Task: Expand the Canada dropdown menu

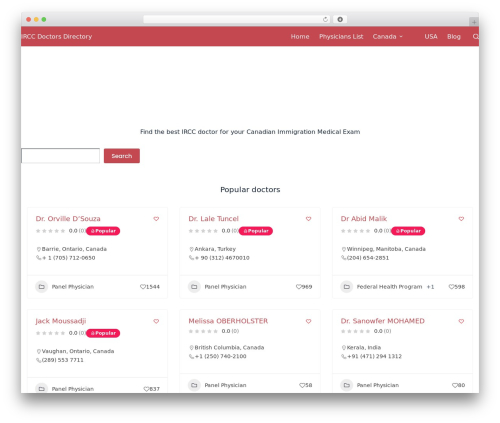Action: coord(388,36)
